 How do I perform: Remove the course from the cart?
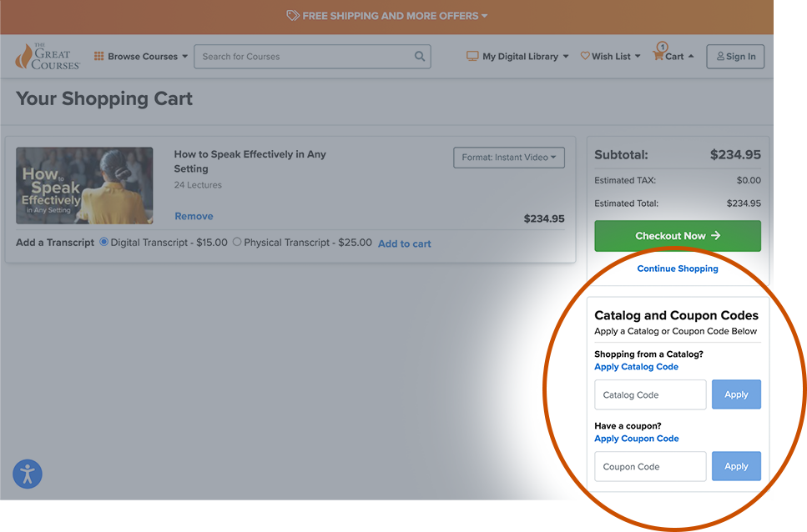(x=194, y=215)
